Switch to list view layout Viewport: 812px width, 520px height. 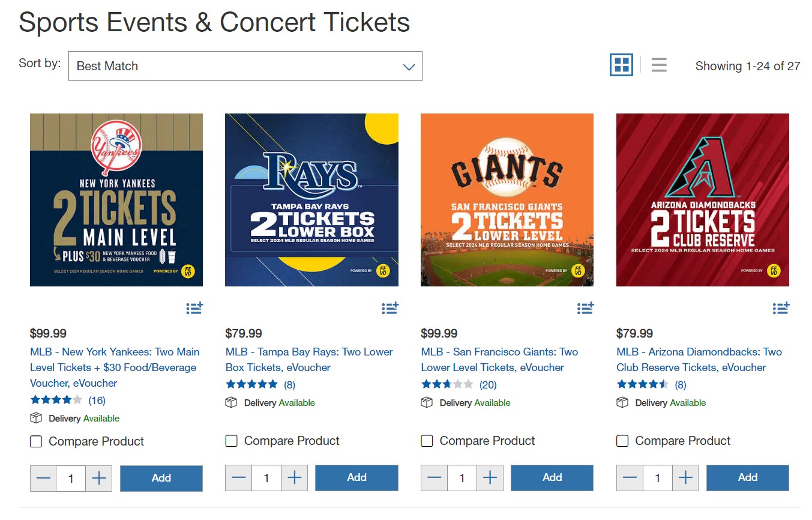659,65
